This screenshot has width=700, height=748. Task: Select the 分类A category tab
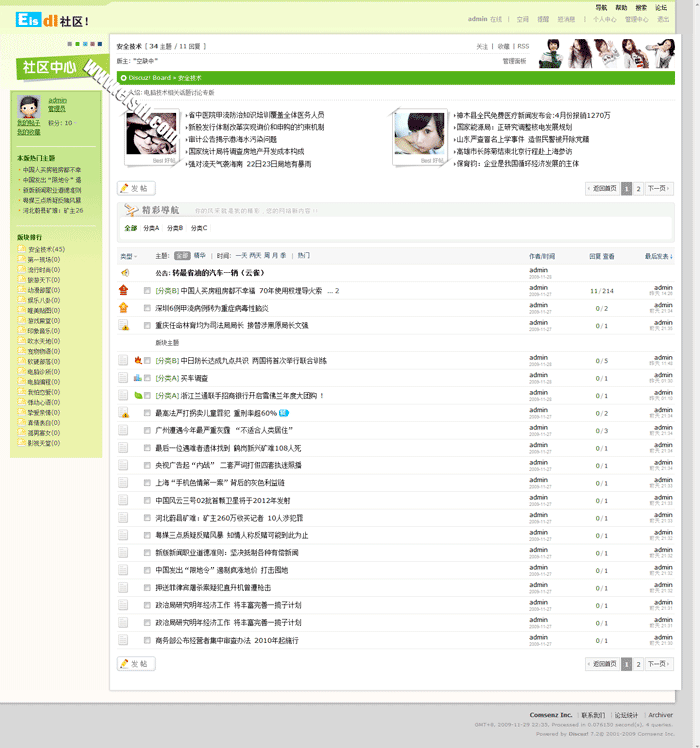click(x=151, y=228)
